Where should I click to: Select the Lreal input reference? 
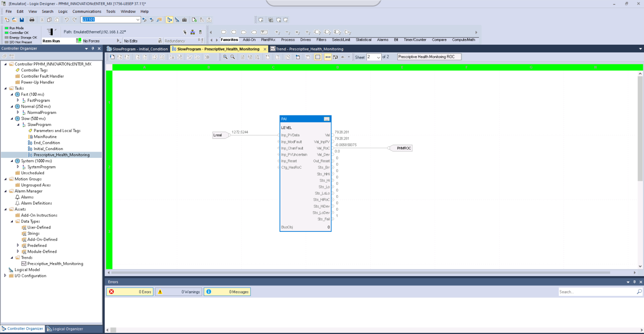(x=221, y=135)
